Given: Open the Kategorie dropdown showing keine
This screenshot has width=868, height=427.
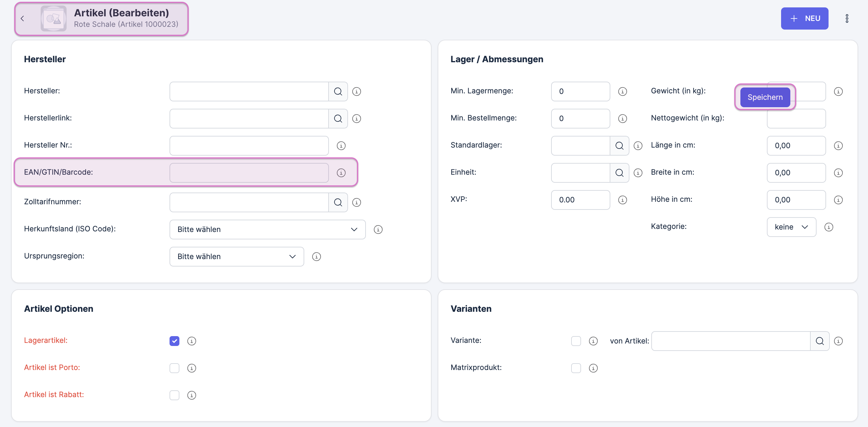Looking at the screenshot, I should pos(791,227).
